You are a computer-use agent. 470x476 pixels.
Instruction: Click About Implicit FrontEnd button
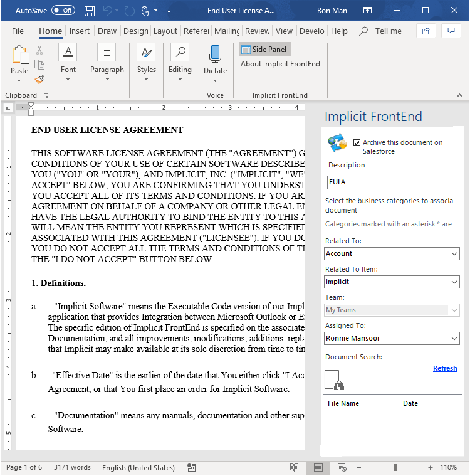pos(280,64)
